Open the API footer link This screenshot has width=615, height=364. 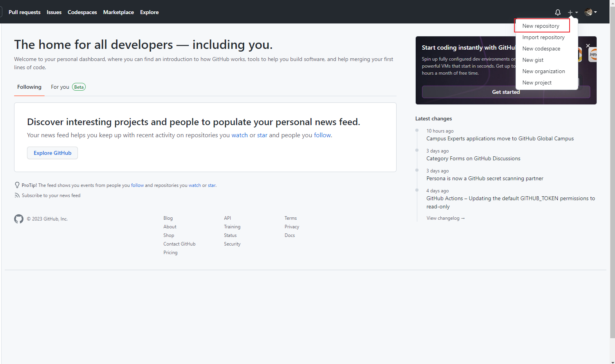click(x=227, y=218)
